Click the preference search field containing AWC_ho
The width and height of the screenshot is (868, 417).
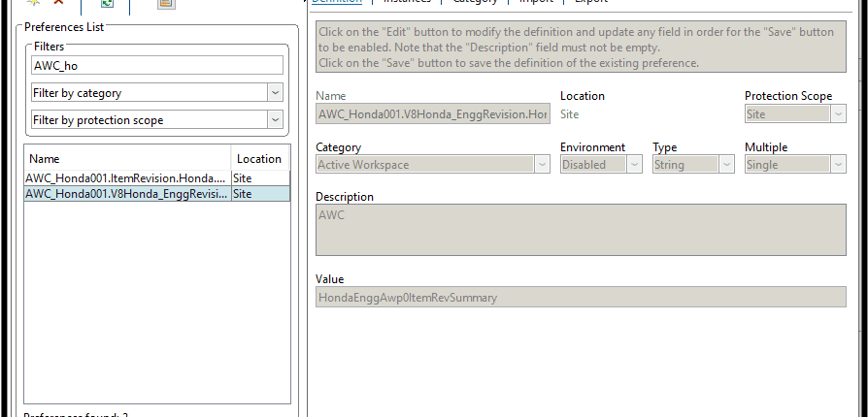157,65
